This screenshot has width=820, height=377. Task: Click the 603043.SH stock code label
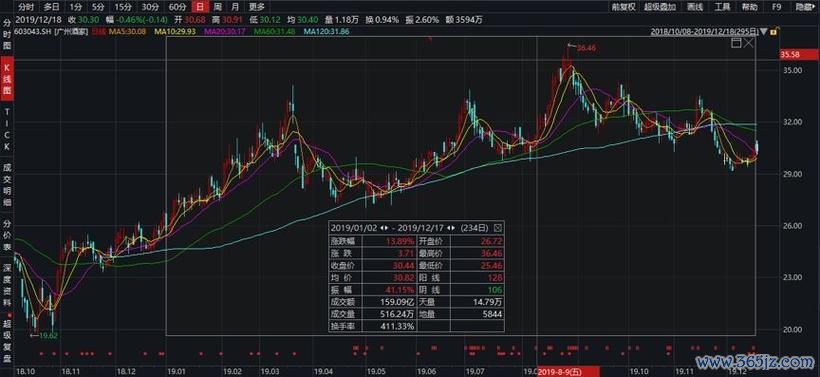(33, 31)
